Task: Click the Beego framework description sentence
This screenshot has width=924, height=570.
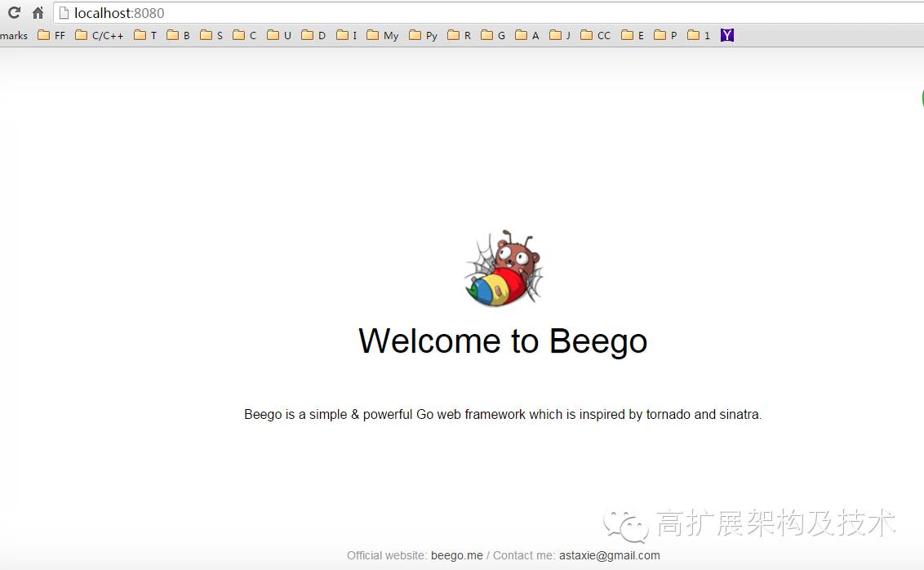Action: click(503, 414)
